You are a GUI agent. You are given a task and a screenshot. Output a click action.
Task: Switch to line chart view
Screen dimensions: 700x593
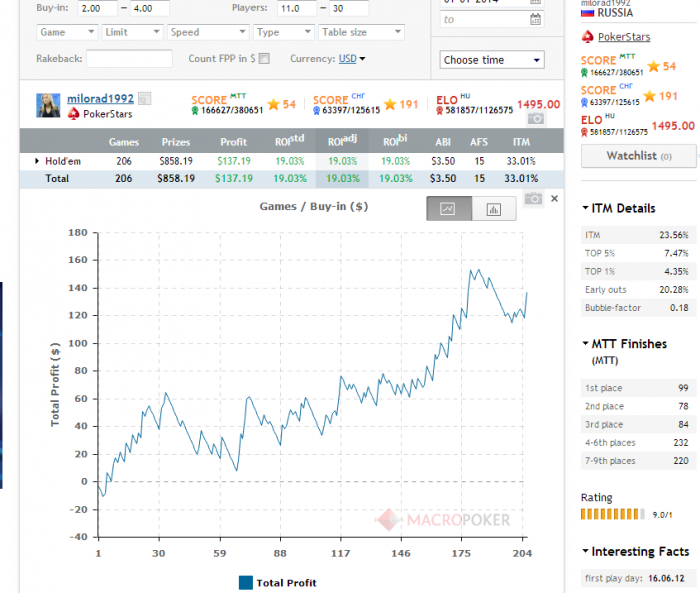(x=449, y=209)
